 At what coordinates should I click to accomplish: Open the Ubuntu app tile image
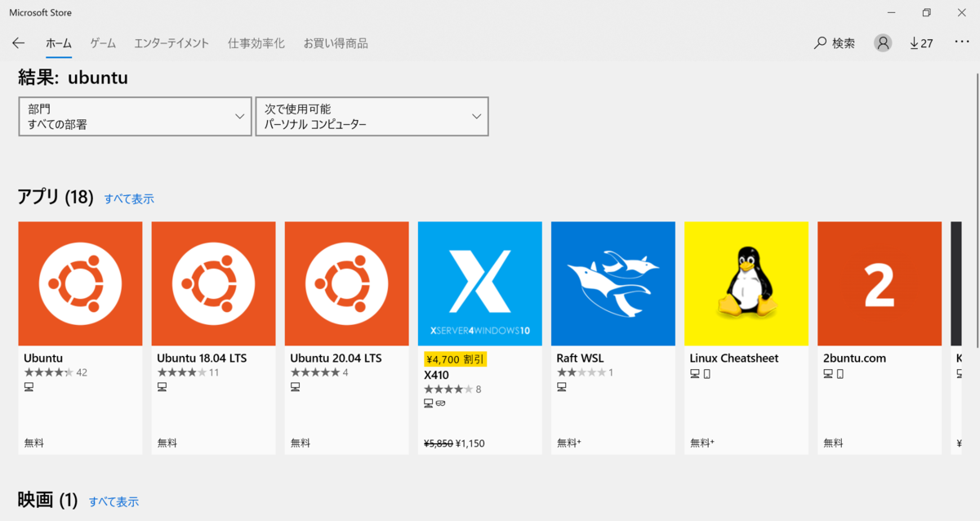click(80, 283)
